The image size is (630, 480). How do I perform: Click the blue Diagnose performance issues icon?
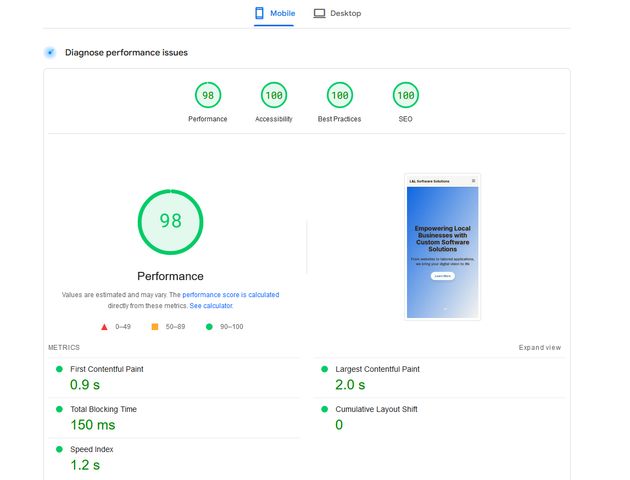click(50, 52)
